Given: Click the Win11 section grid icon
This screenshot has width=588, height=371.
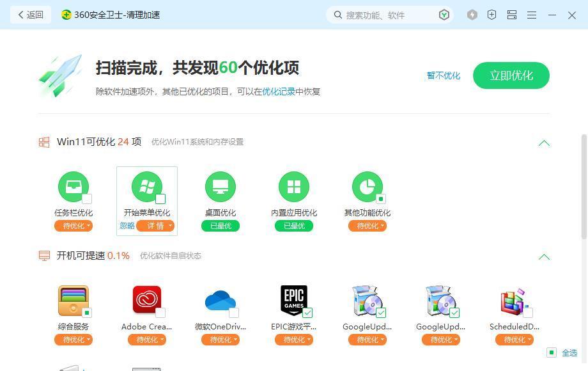Looking at the screenshot, I should [44, 142].
